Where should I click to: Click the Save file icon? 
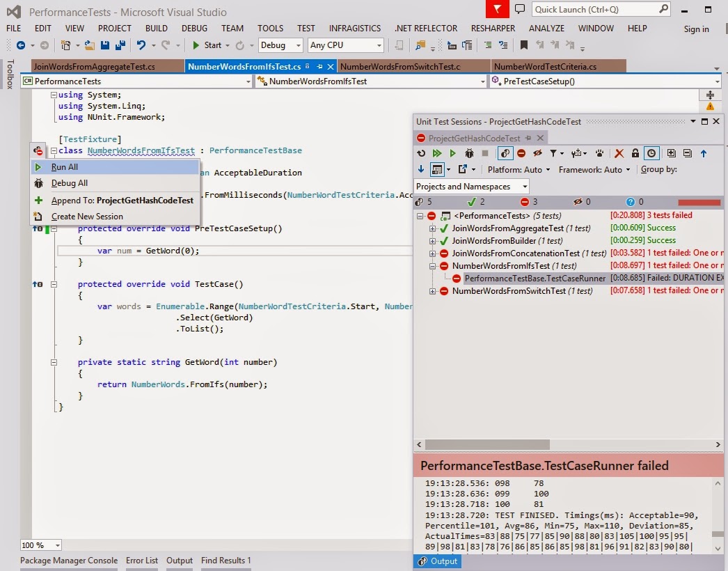105,45
